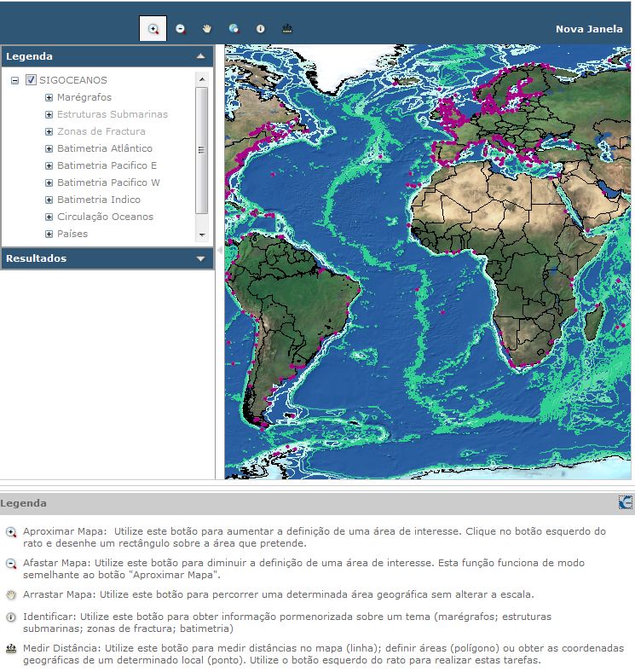The width and height of the screenshot is (635, 672).
Task: Select the Batimetria Pacifico E label
Action: point(107,165)
